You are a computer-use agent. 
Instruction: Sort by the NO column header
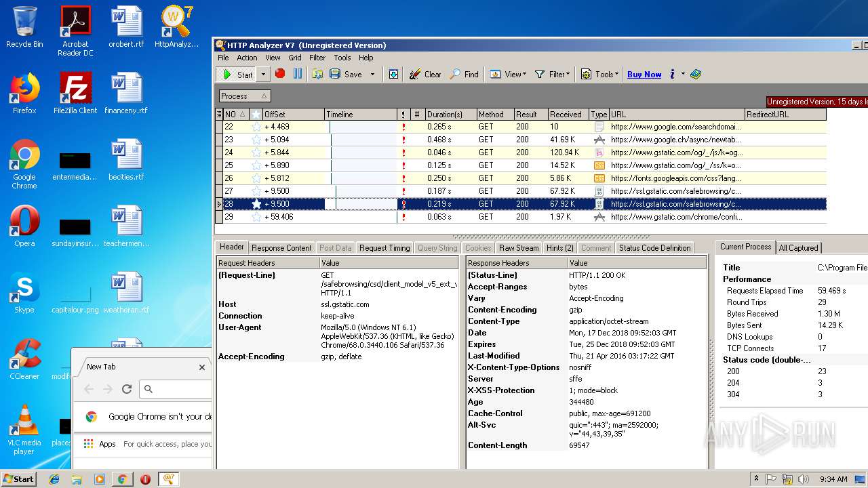236,115
